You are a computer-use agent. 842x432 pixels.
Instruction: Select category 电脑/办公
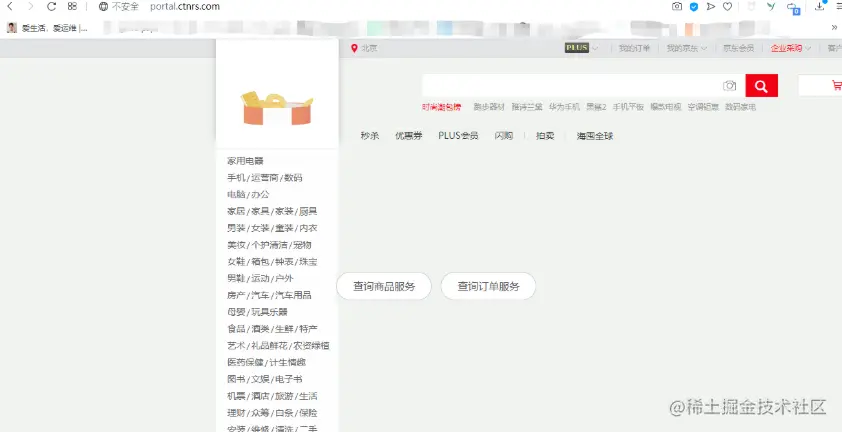pyautogui.click(x=248, y=195)
